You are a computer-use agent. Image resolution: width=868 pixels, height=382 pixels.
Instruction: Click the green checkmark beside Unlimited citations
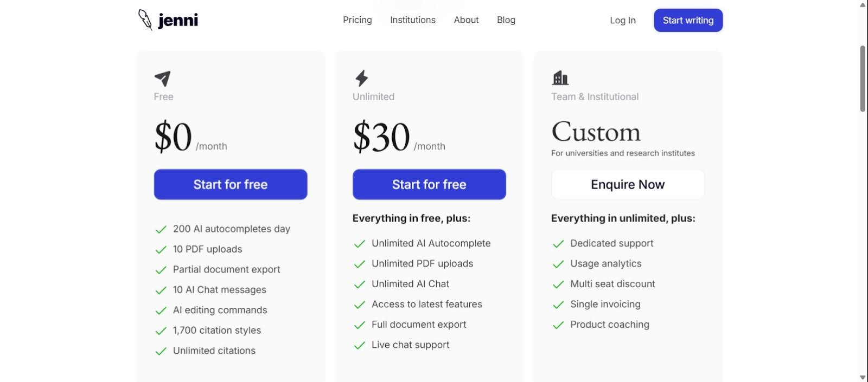tap(161, 351)
